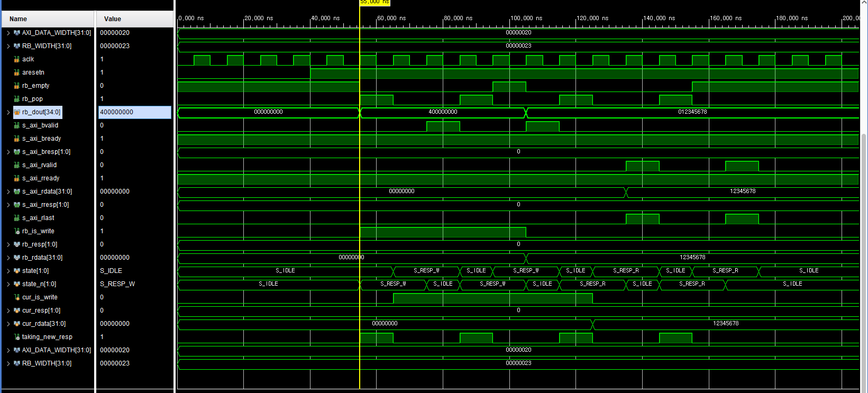Click the high pulse in cur_is_write waveform
Image resolution: width=868 pixels, height=393 pixels.
[492, 298]
